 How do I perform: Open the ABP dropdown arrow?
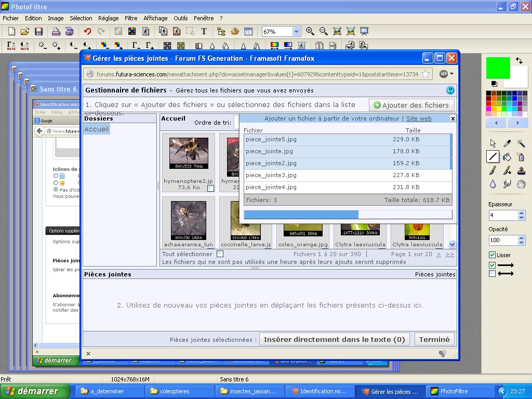(451, 74)
